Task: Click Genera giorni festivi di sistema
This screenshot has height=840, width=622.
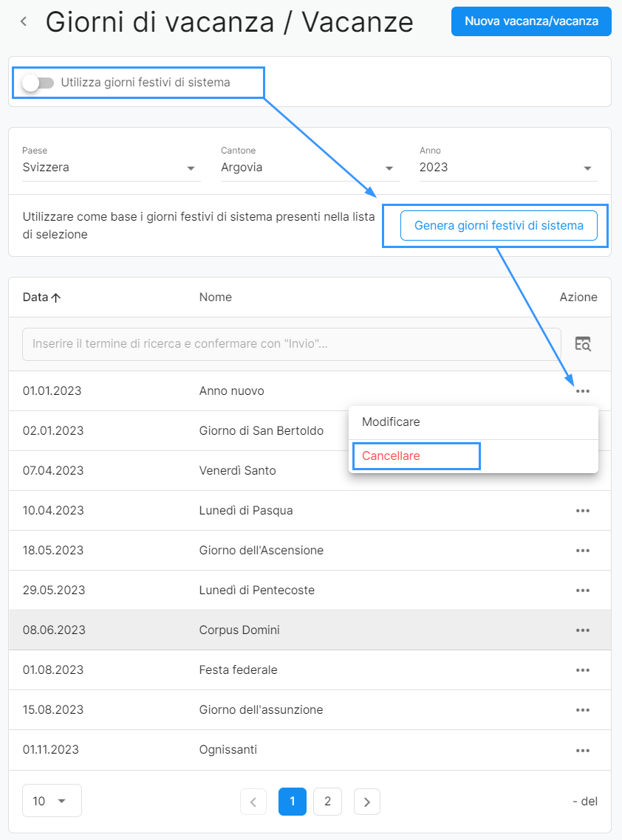Action: [x=499, y=226]
